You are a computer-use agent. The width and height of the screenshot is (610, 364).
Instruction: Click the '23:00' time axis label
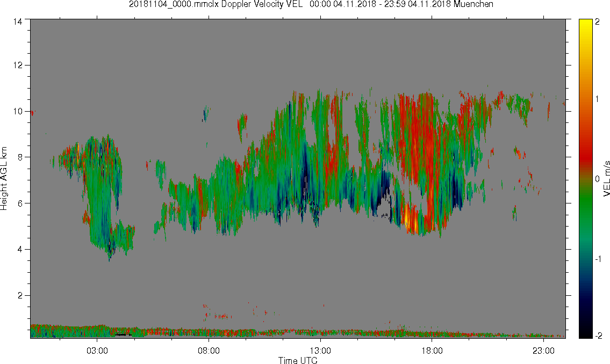pos(543,351)
